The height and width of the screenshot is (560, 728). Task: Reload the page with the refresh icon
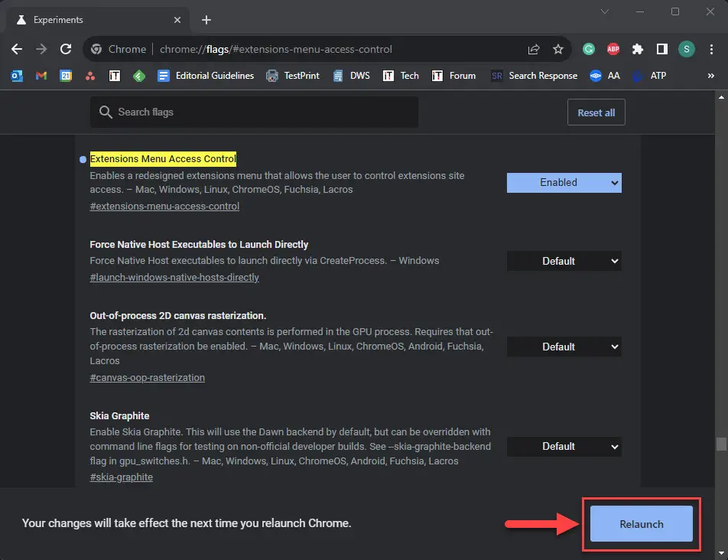click(x=66, y=49)
